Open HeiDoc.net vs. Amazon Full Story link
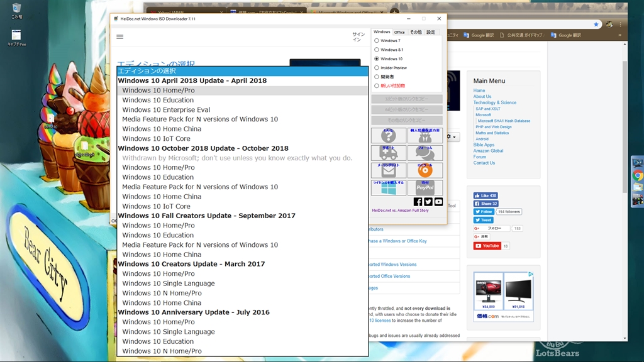 click(401, 211)
